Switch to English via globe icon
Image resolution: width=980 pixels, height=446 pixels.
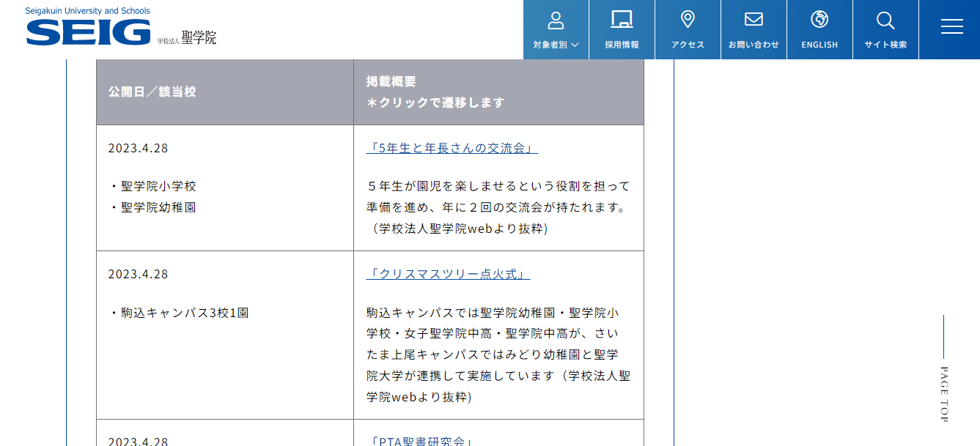point(819,20)
